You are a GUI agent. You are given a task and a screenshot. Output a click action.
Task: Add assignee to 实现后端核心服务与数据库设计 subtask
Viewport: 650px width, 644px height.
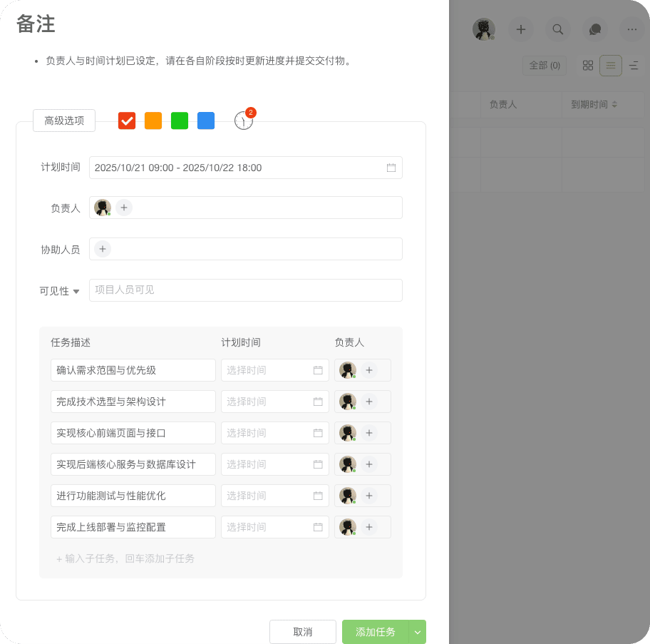(369, 464)
